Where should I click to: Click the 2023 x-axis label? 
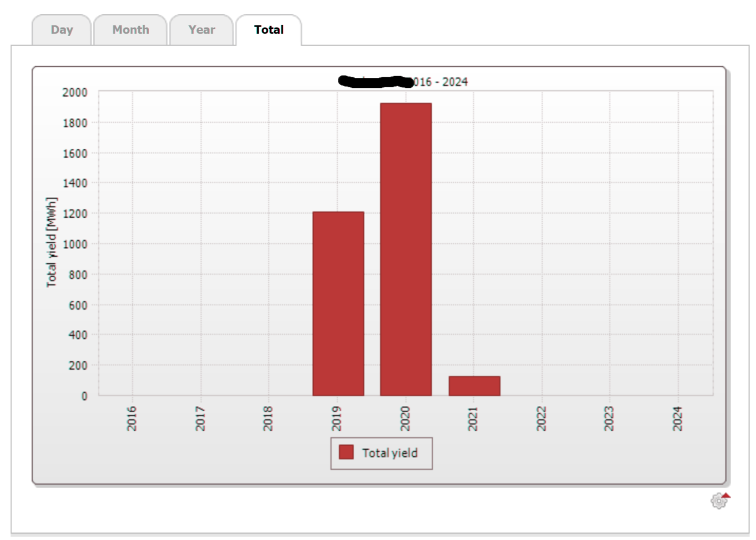click(x=610, y=417)
